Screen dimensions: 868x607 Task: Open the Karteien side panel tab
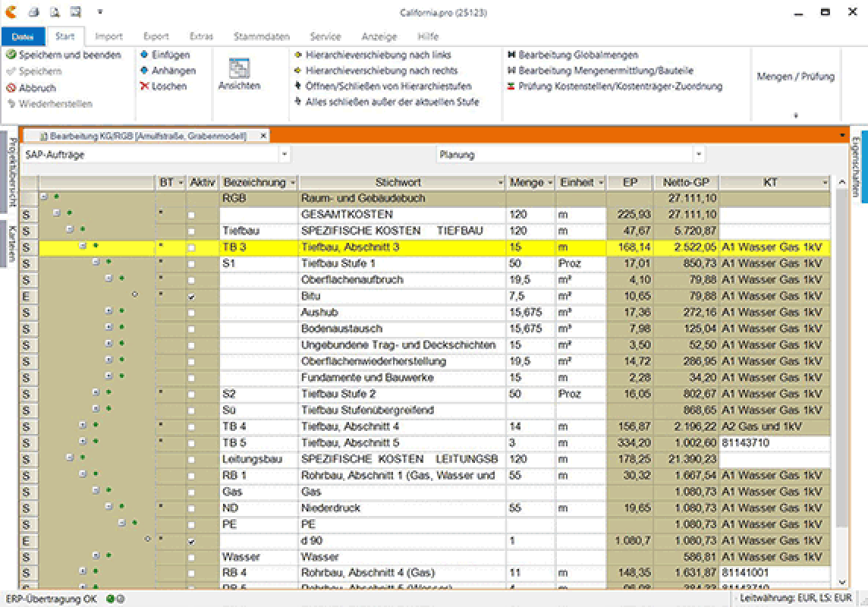(11, 244)
